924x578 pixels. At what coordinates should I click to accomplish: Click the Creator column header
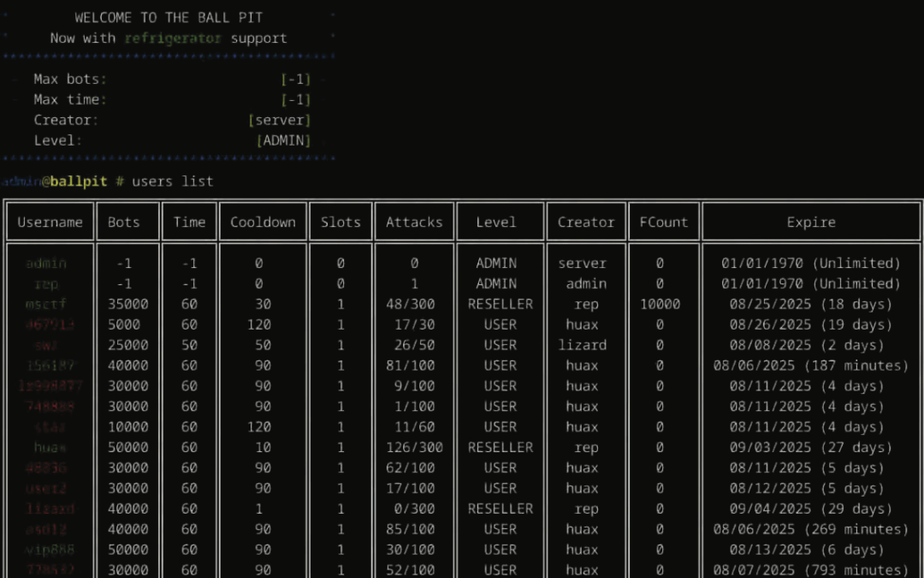586,223
